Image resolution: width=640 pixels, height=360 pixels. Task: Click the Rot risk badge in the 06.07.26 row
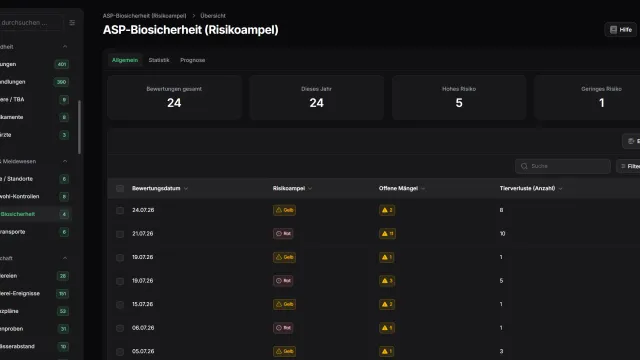click(283, 328)
